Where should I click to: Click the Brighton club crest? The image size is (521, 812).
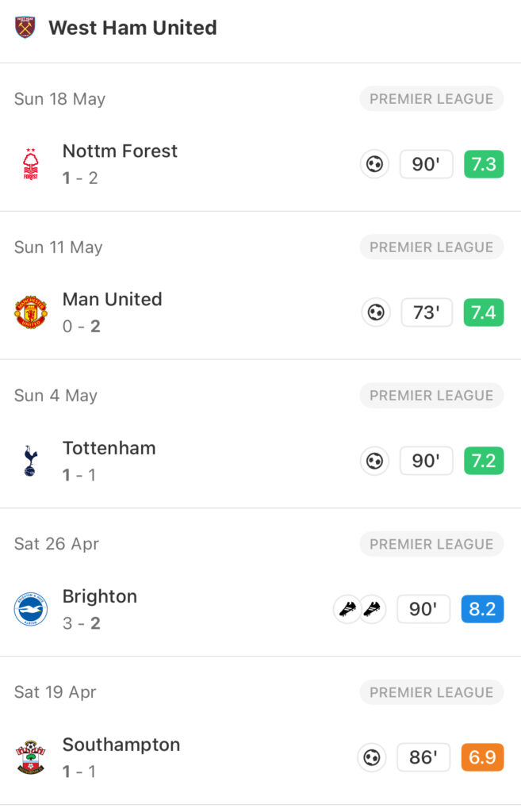click(31, 609)
